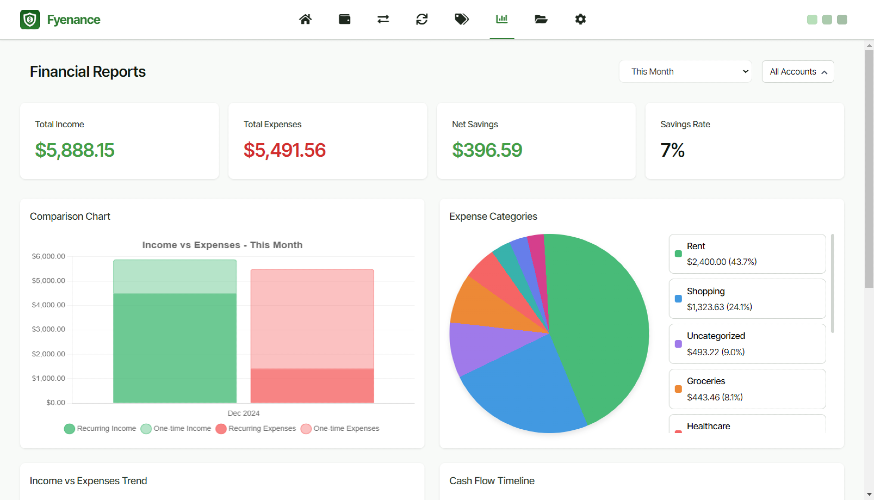Open the tags categories icon

pos(462,20)
